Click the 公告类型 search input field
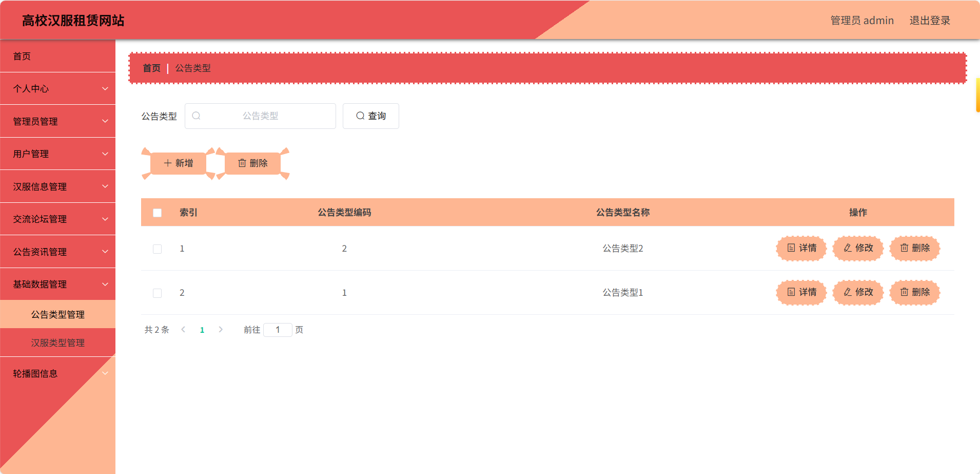Viewport: 980px width, 474px height. pyautogui.click(x=260, y=116)
